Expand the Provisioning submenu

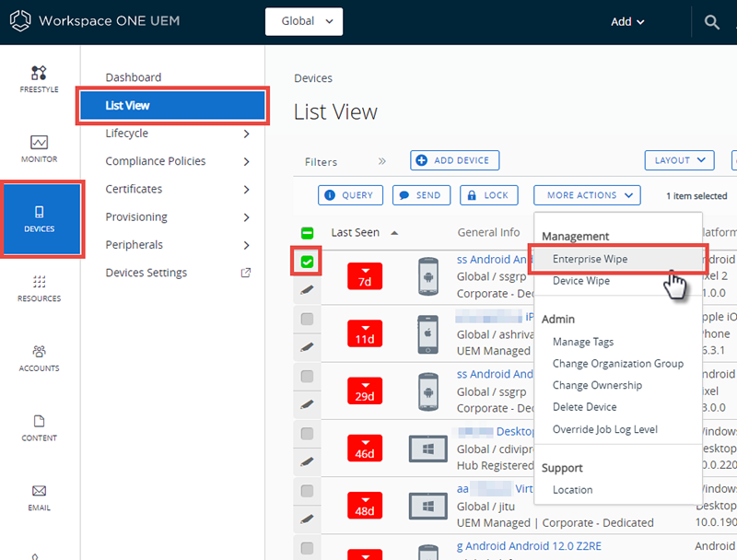[x=246, y=217]
